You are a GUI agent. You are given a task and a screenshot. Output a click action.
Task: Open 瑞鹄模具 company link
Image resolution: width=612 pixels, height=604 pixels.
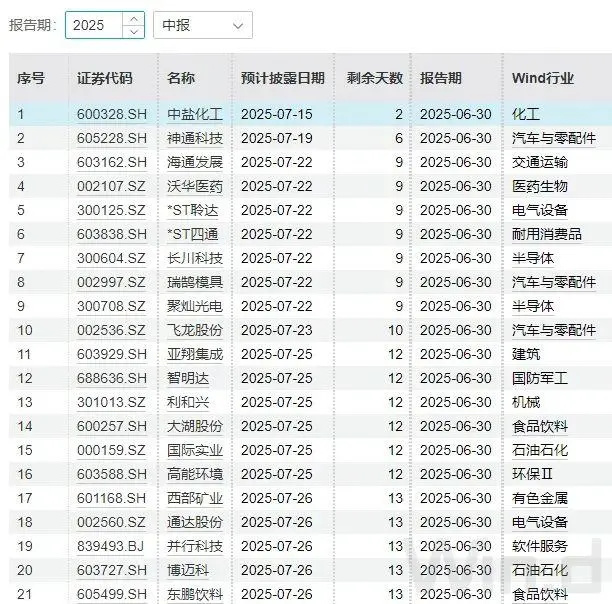195,282
